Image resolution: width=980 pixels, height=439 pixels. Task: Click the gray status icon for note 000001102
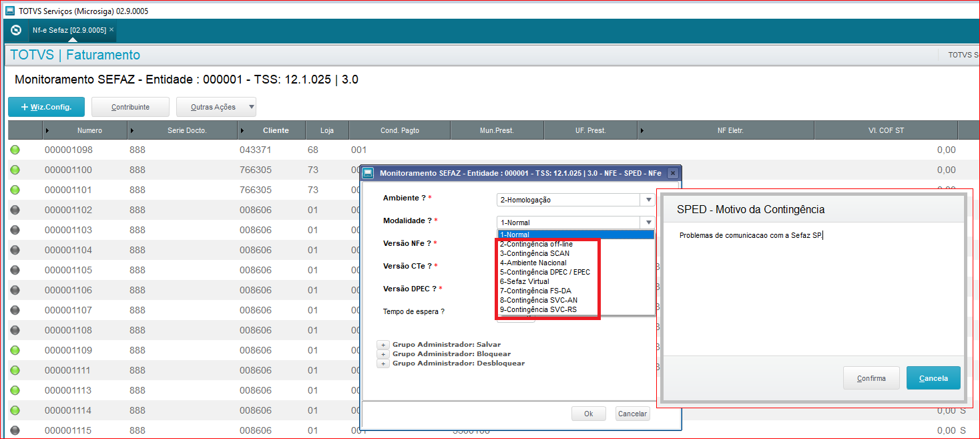[x=15, y=210]
